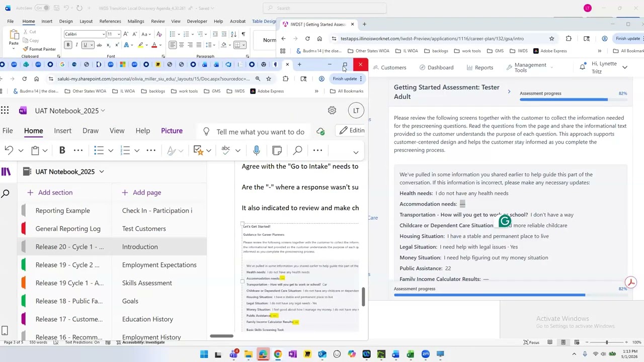Screen dimensions: 644x362
Task: Toggle Italic in Word Font group
Action: coord(76,45)
